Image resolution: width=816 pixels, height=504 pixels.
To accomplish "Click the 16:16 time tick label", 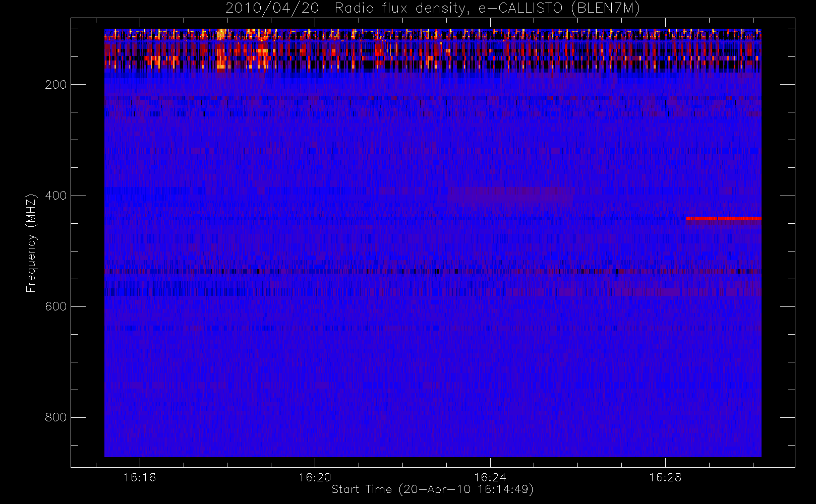I will 140,477.
